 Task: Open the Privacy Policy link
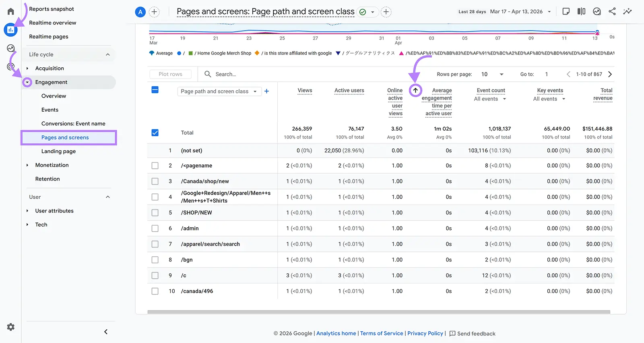click(x=425, y=333)
